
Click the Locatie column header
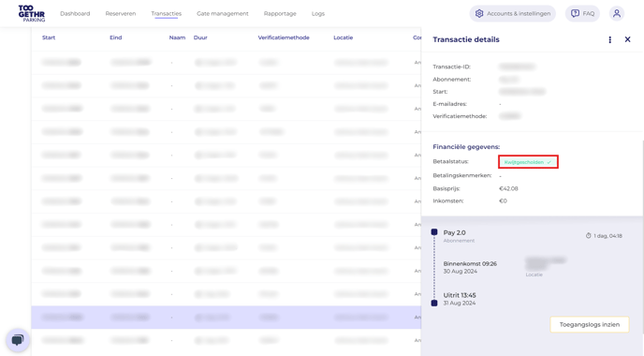[343, 37]
